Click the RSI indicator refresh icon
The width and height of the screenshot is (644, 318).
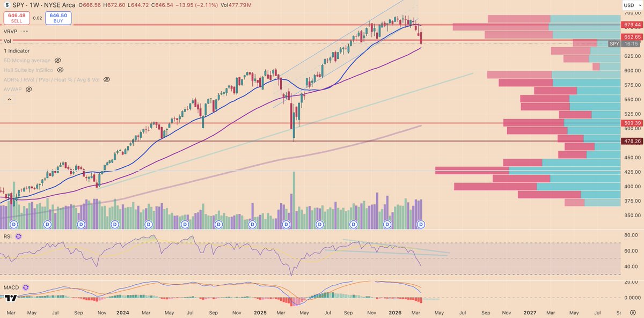[x=19, y=236]
